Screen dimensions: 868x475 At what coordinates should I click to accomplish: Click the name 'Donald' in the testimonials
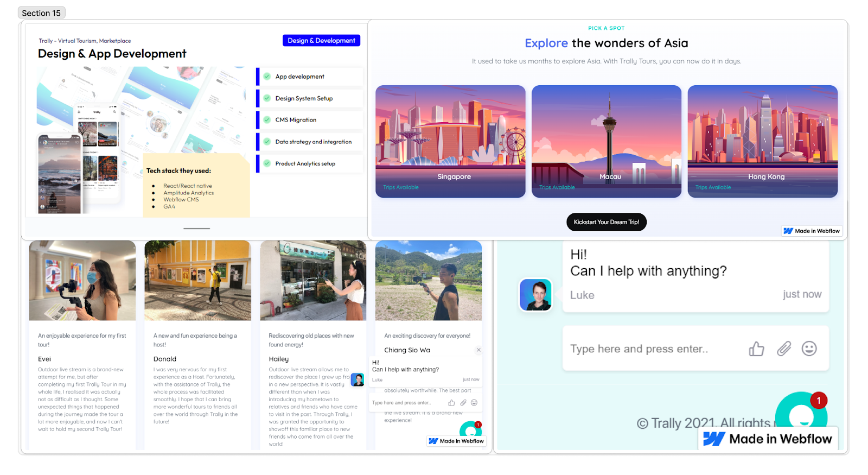click(165, 359)
